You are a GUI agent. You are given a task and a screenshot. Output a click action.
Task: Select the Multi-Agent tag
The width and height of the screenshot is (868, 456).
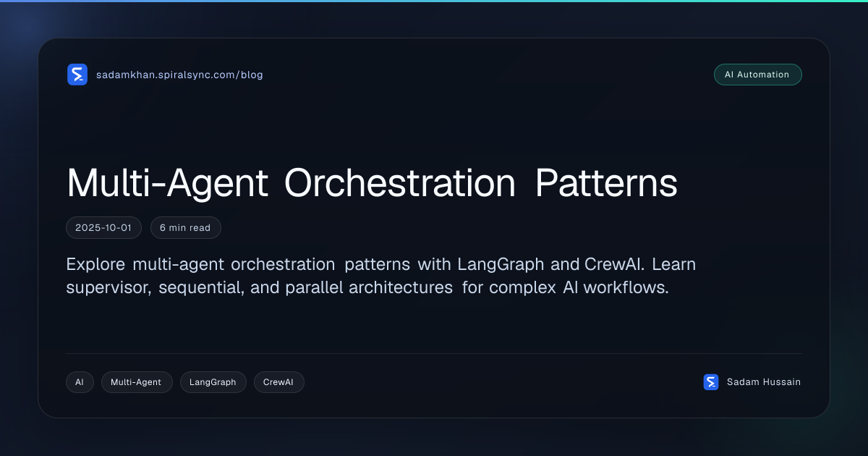(x=137, y=382)
